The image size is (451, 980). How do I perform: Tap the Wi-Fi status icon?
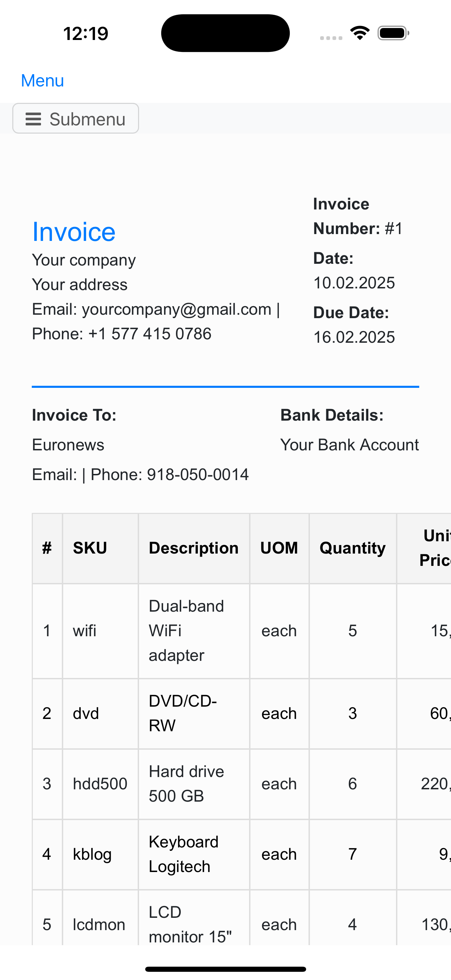(360, 33)
